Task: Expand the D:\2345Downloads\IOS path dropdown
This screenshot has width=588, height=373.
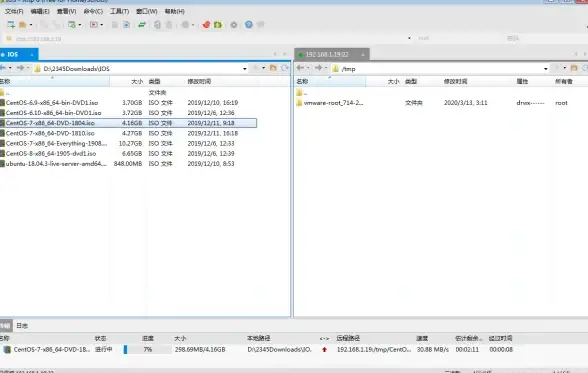Action: pyautogui.click(x=245, y=69)
